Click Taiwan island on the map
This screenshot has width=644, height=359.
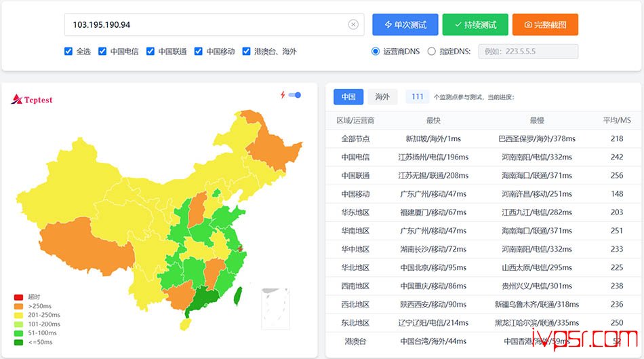pyautogui.click(x=237, y=297)
